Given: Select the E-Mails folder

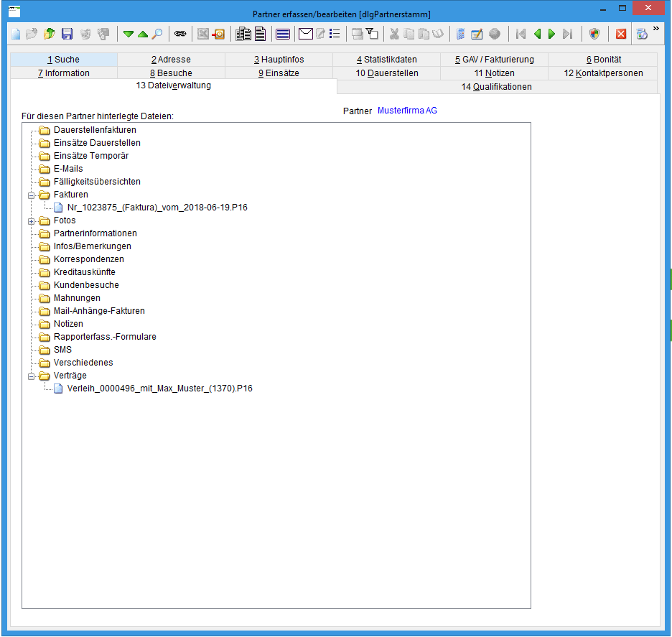Looking at the screenshot, I should (68, 169).
